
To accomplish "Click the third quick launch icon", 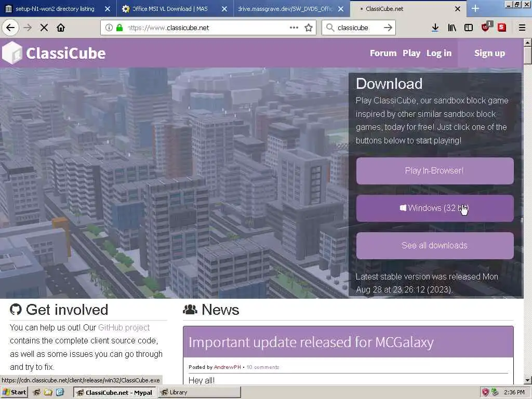I will (60, 392).
